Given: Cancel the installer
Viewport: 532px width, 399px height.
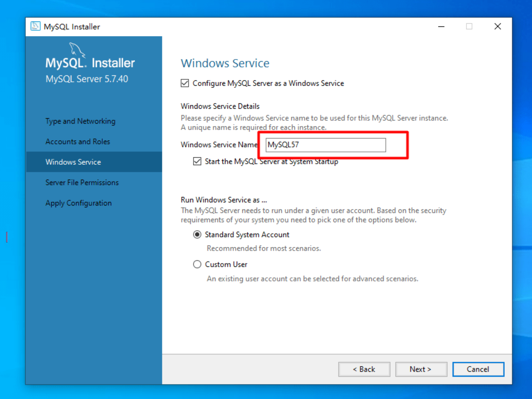Looking at the screenshot, I should tap(478, 369).
